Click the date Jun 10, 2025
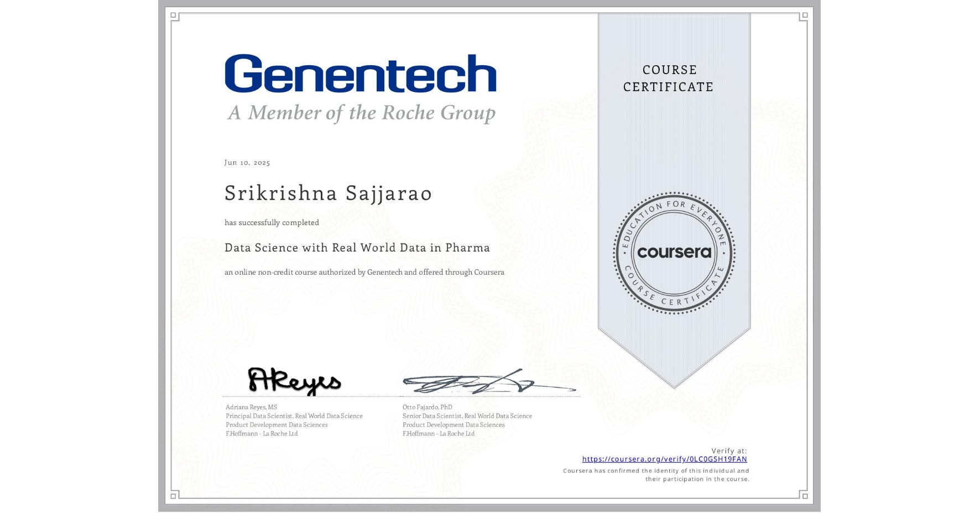This screenshot has width=980, height=513. [247, 163]
